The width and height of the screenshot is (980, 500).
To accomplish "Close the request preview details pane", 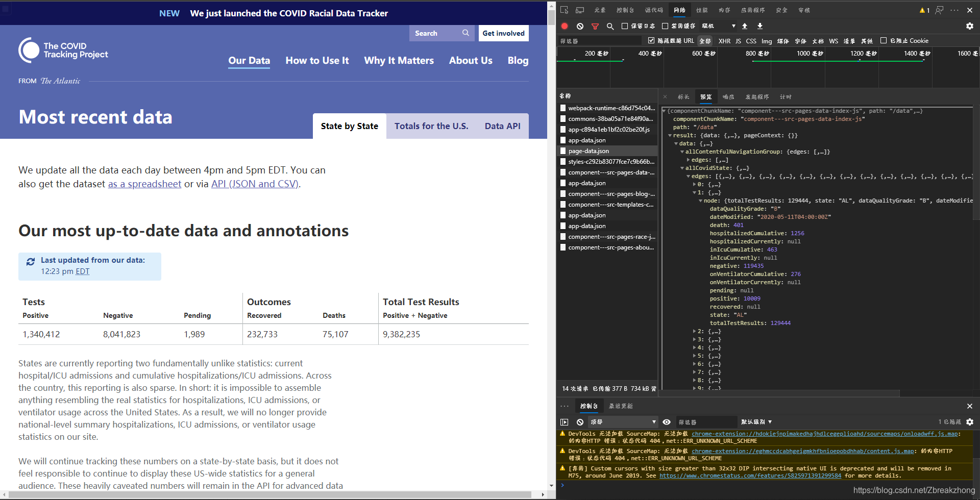I will [665, 96].
